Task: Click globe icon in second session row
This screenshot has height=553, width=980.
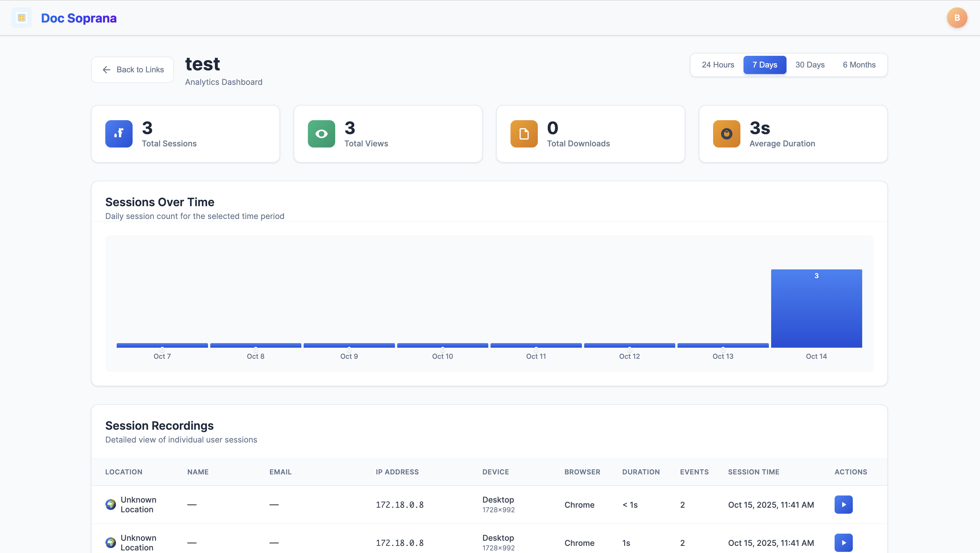Action: [111, 543]
